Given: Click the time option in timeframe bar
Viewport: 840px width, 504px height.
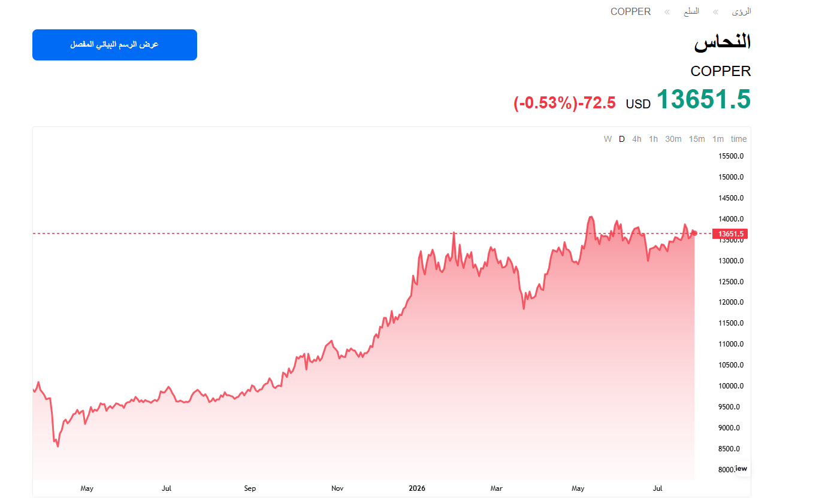Looking at the screenshot, I should click(739, 139).
